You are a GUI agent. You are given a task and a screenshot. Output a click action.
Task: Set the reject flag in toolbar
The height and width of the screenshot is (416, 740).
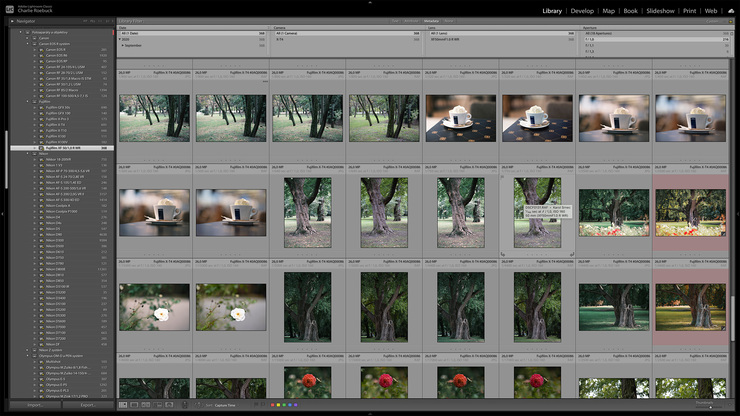pos(263,405)
